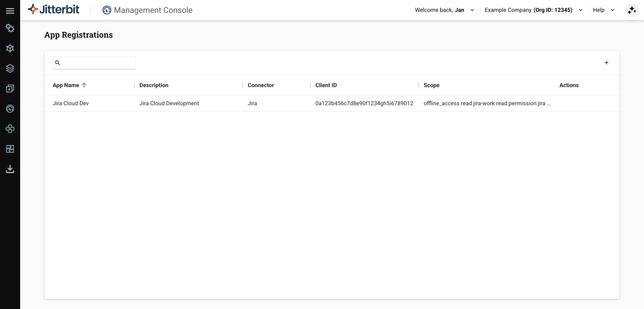Select the Jira Cloud Dev row
The image size is (644, 309).
point(71,103)
